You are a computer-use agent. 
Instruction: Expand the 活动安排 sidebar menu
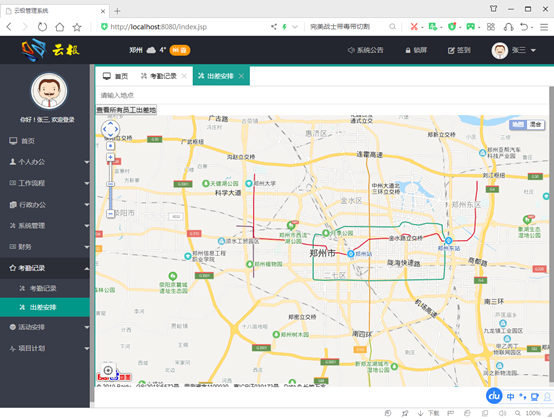click(x=45, y=327)
